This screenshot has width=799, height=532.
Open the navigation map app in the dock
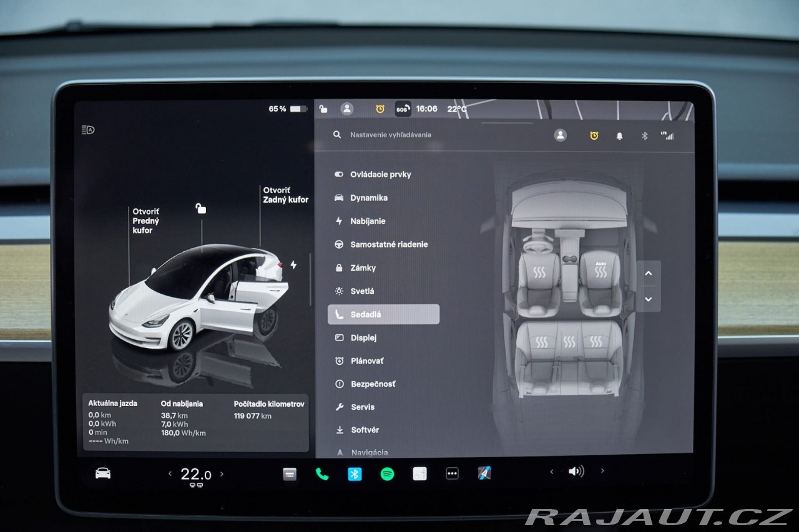[484, 473]
